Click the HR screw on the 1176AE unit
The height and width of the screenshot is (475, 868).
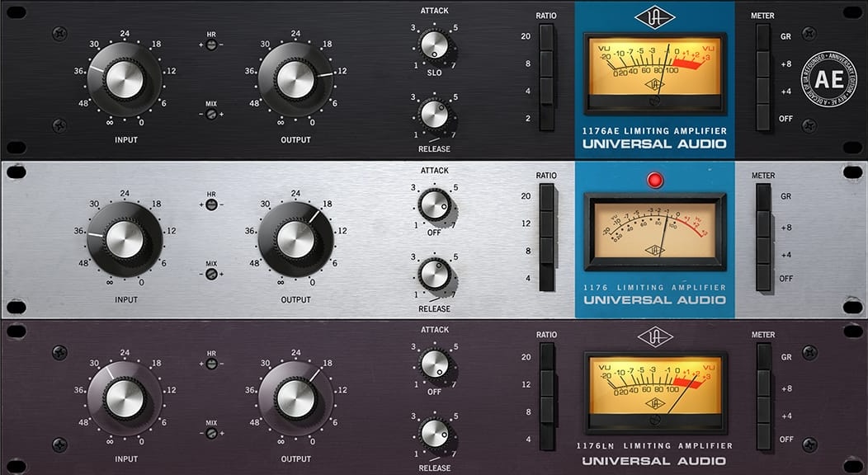tap(211, 44)
